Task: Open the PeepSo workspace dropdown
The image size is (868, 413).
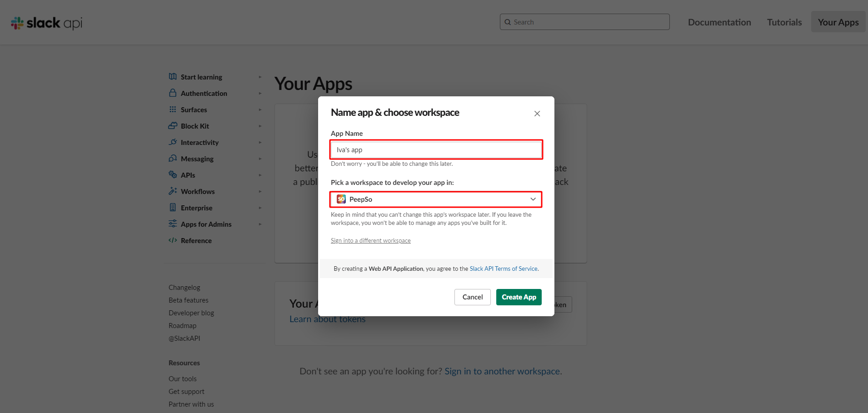Action: [436, 199]
